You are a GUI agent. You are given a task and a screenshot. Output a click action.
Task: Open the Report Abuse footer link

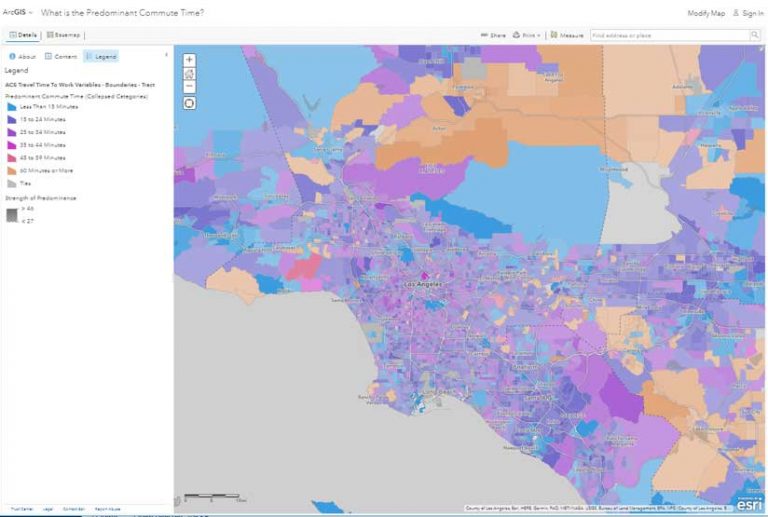pos(107,509)
